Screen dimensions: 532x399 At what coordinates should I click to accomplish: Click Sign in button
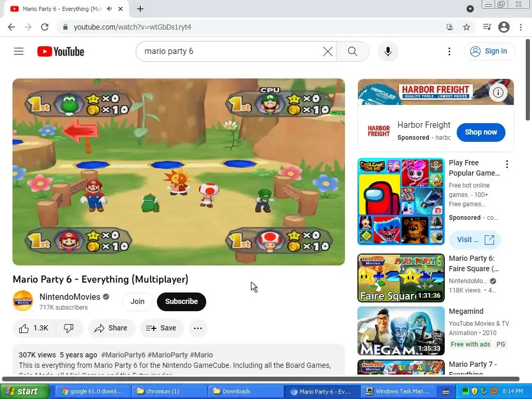[489, 51]
